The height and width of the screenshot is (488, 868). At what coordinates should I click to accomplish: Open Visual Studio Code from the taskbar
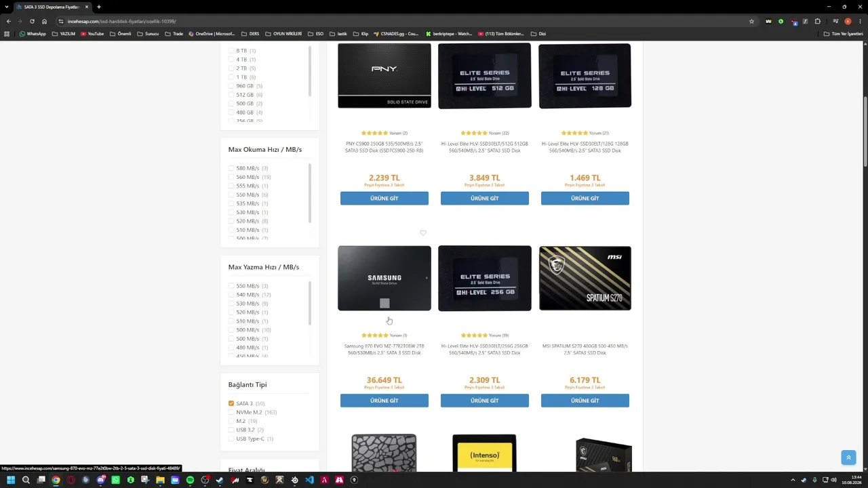tap(309, 480)
